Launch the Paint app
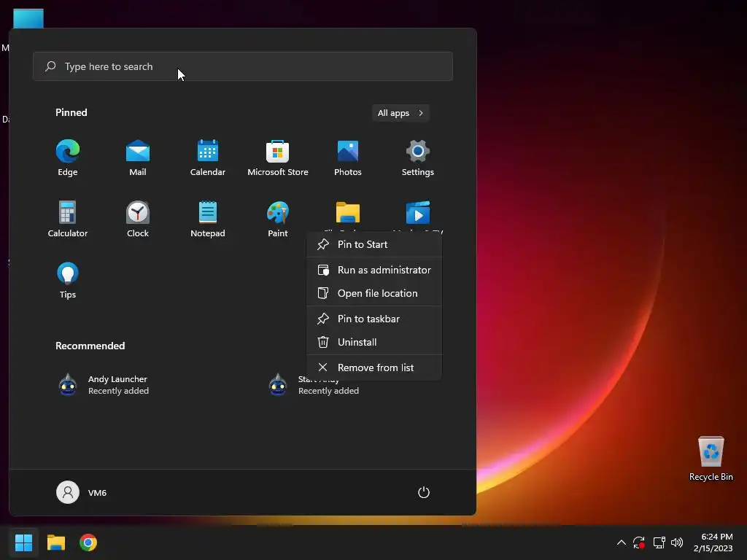The image size is (747, 560). click(278, 219)
